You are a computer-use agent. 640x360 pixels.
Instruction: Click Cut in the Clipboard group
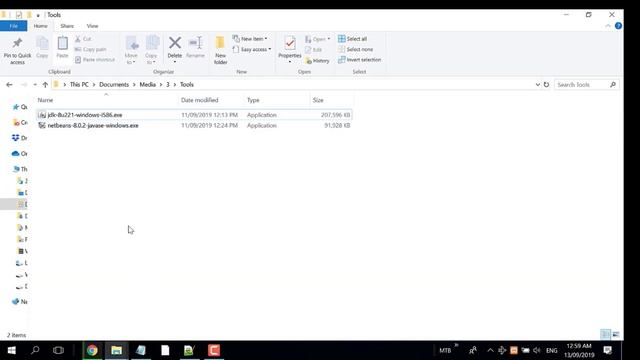pos(83,39)
